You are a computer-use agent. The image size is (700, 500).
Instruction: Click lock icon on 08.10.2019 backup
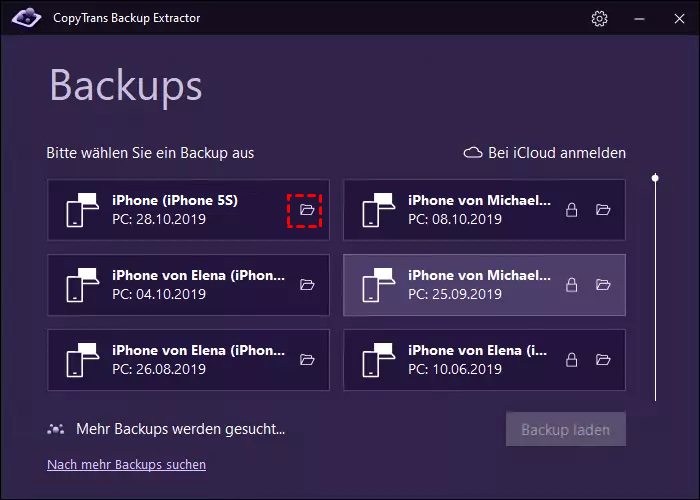tap(572, 210)
